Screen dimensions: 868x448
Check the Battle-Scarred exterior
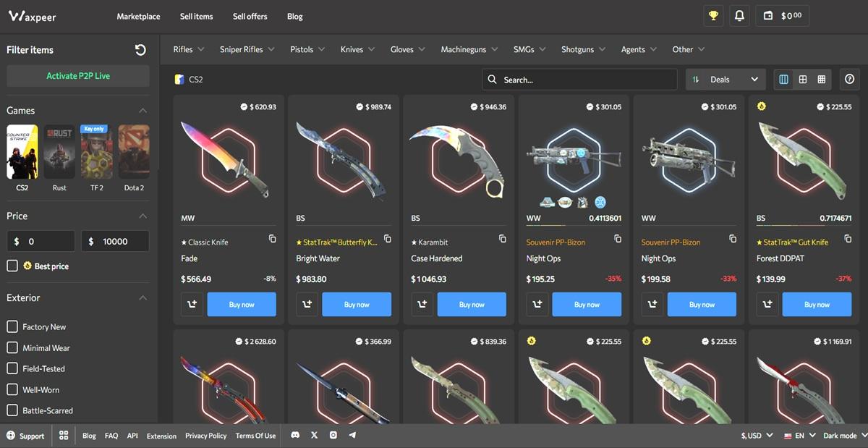coord(12,410)
